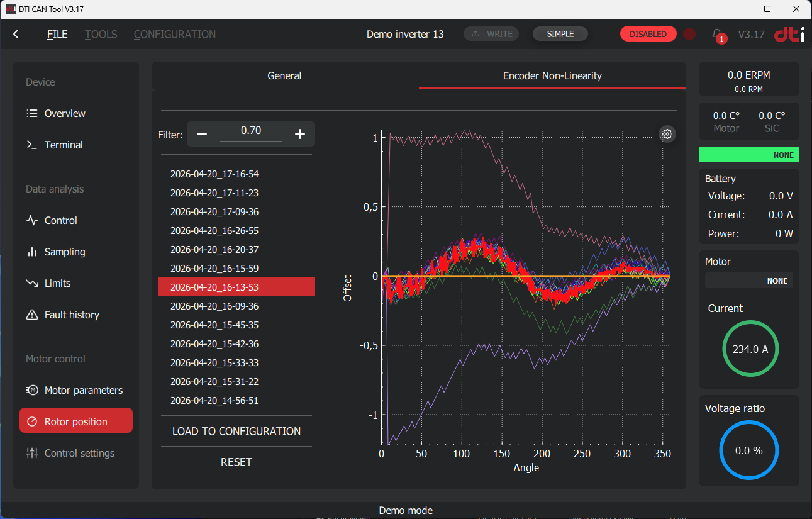Click the DISABLED status button

(x=648, y=34)
